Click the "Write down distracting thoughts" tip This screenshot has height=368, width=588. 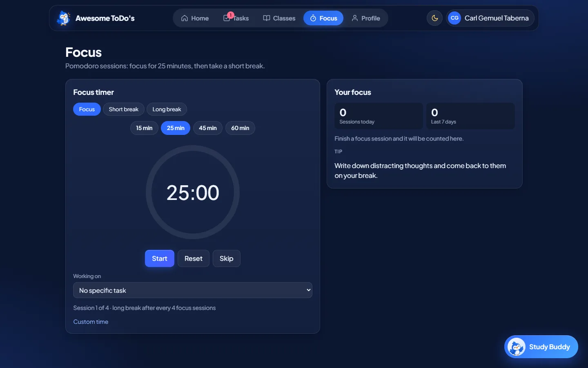pyautogui.click(x=420, y=171)
